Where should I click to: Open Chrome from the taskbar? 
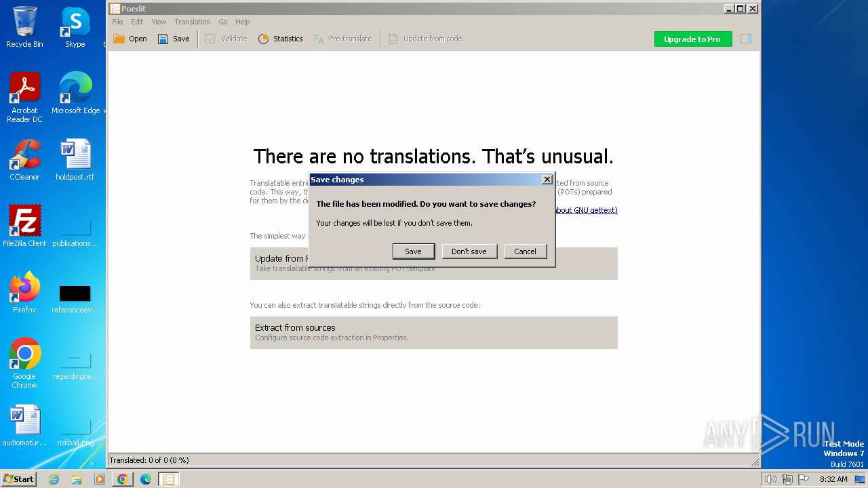122,479
